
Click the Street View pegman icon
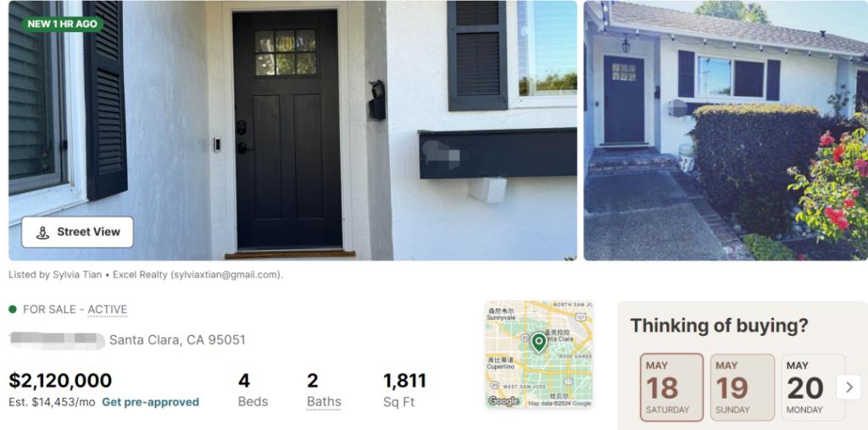pos(42,232)
